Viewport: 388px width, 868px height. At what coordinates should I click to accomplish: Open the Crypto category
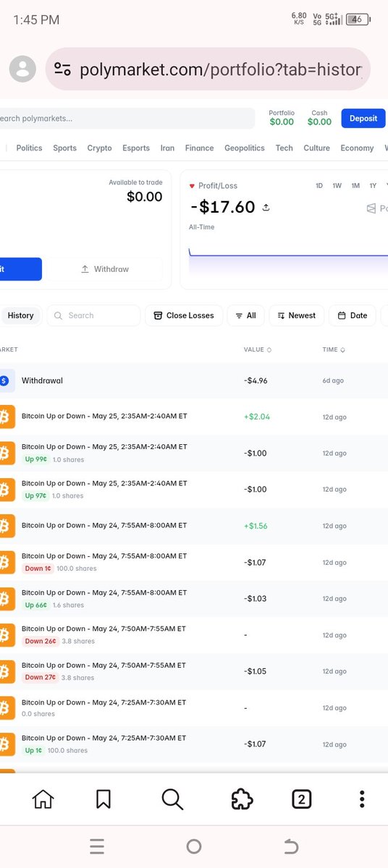pos(99,148)
